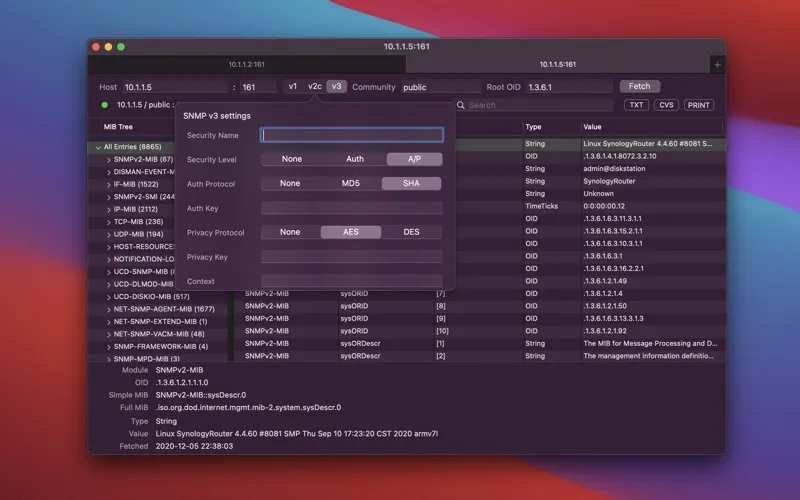The width and height of the screenshot is (800, 500).
Task: Select the sysORDescr [1] row
Action: tap(480, 343)
